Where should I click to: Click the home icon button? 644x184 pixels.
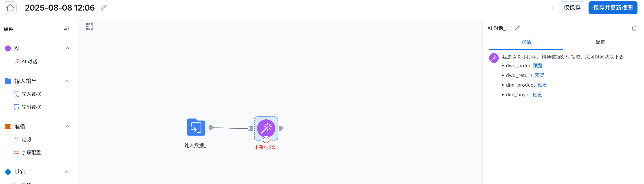[x=10, y=8]
